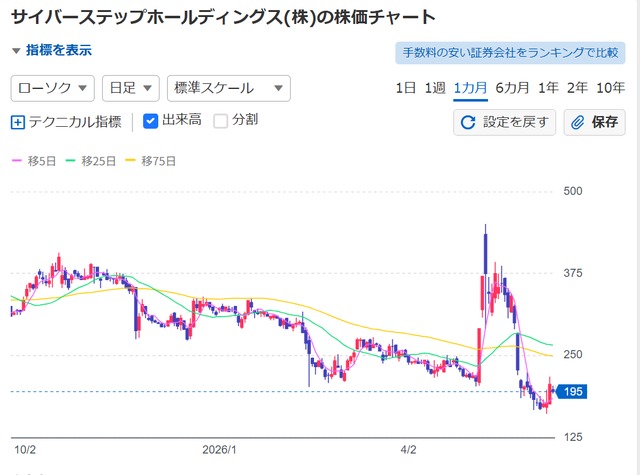Image resolution: width=640 pixels, height=475 pixels.
Task: Click the 500 price axis label
Action: (573, 191)
